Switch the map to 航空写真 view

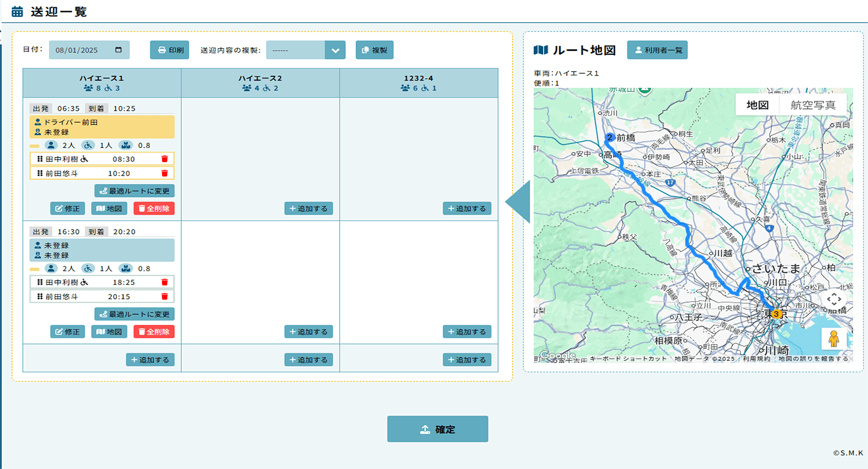pyautogui.click(x=812, y=105)
